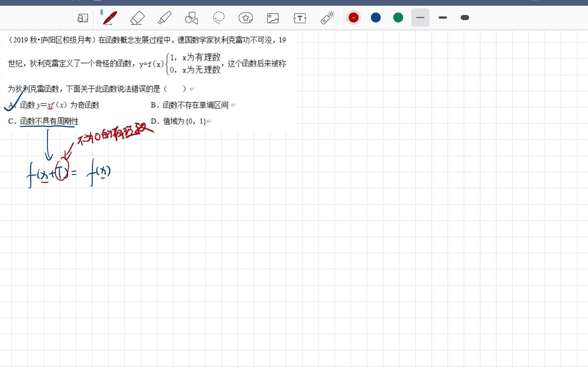The width and height of the screenshot is (588, 368).
Task: Choose the red pen color
Action: click(353, 18)
